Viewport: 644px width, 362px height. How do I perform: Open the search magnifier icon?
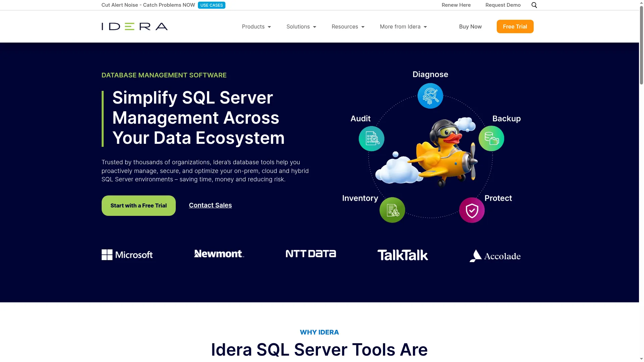534,5
